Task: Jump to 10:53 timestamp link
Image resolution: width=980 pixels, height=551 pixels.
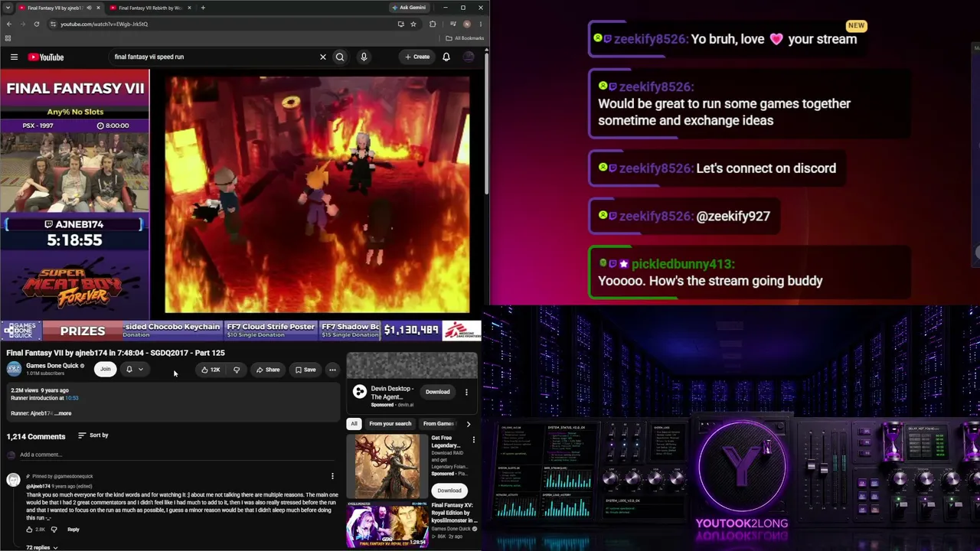Action: pyautogui.click(x=72, y=398)
